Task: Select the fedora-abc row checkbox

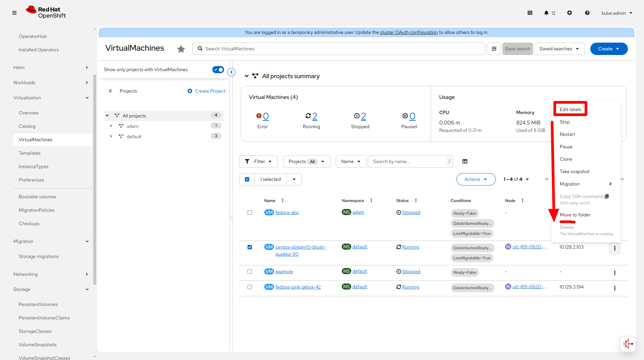Action: tap(250, 213)
